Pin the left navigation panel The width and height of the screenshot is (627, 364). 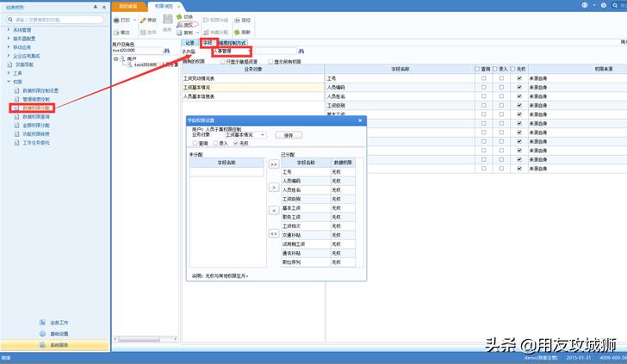(x=95, y=7)
